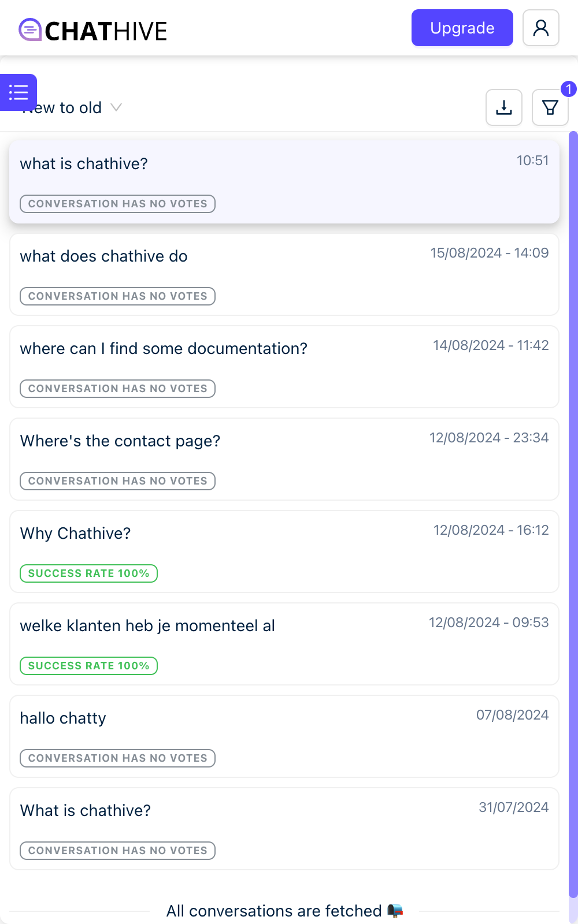
Task: Open the "hallo chatty" conversation
Action: [284, 736]
